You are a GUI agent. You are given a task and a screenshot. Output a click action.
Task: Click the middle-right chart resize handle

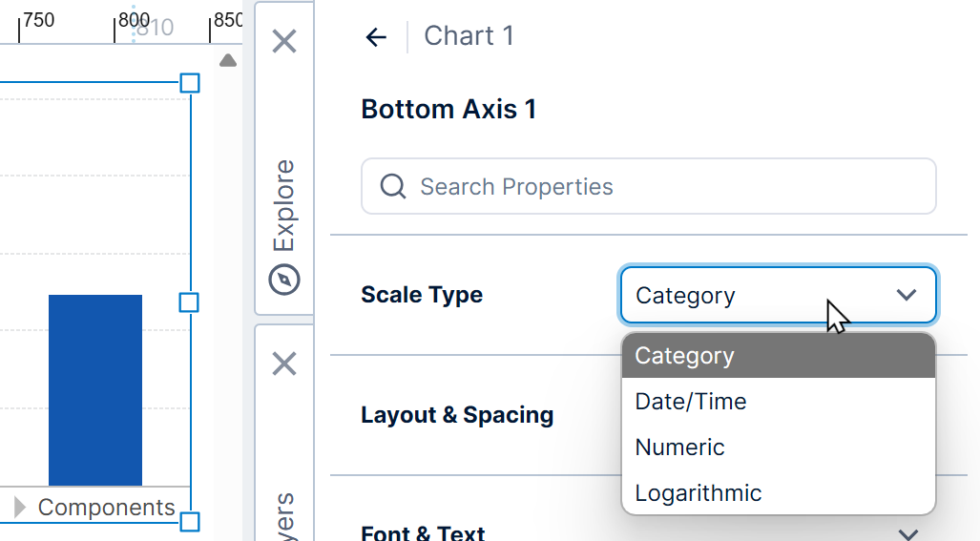point(189,302)
